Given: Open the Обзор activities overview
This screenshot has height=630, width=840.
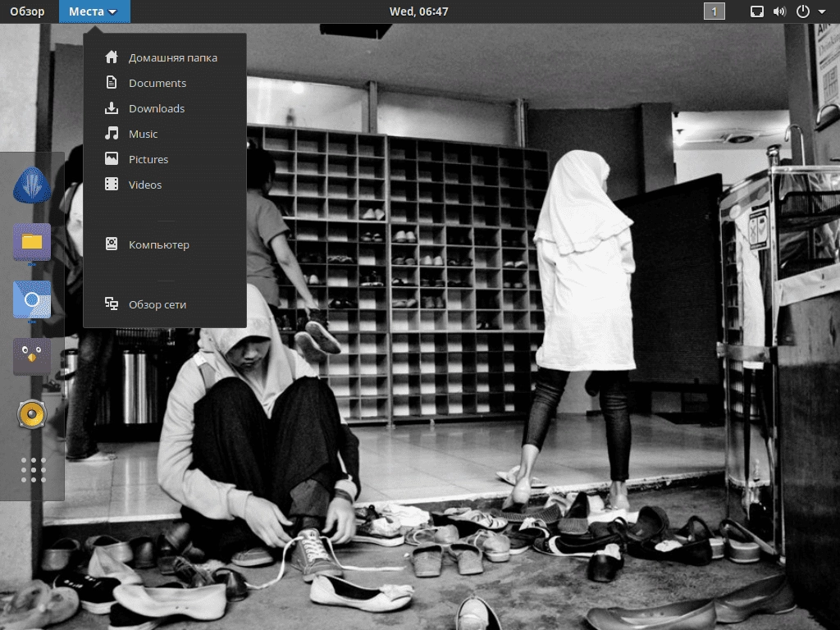Looking at the screenshot, I should (27, 11).
